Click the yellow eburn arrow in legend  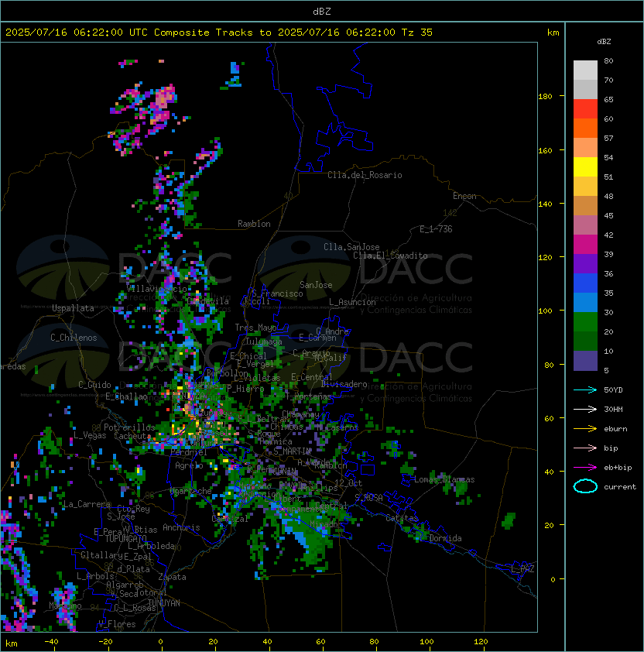(585, 429)
